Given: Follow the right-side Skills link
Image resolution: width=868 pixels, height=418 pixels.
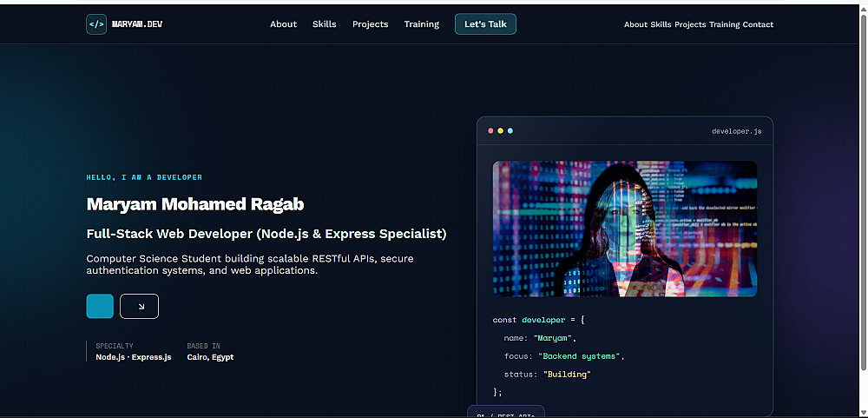Looking at the screenshot, I should point(661,24).
